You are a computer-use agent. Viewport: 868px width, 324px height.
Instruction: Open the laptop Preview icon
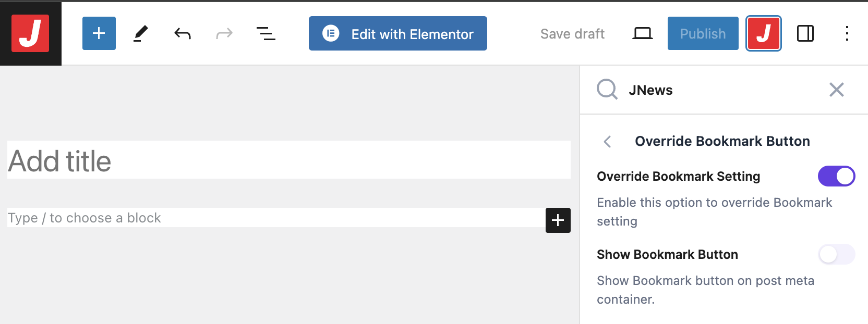pos(642,34)
